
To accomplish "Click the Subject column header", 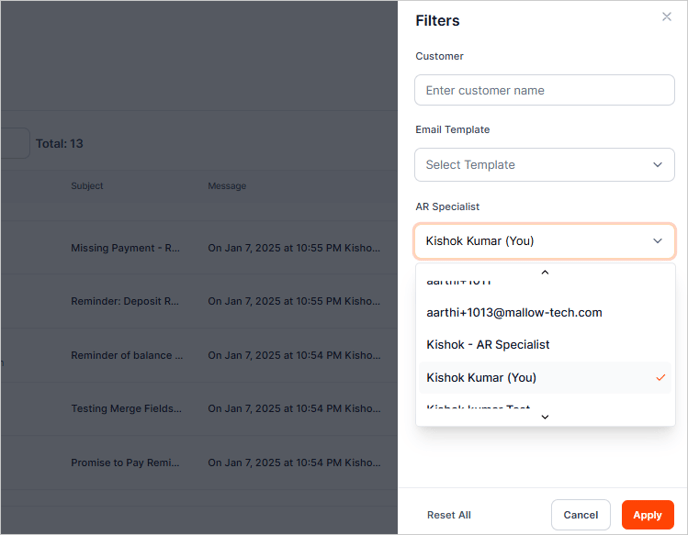I will coord(87,186).
